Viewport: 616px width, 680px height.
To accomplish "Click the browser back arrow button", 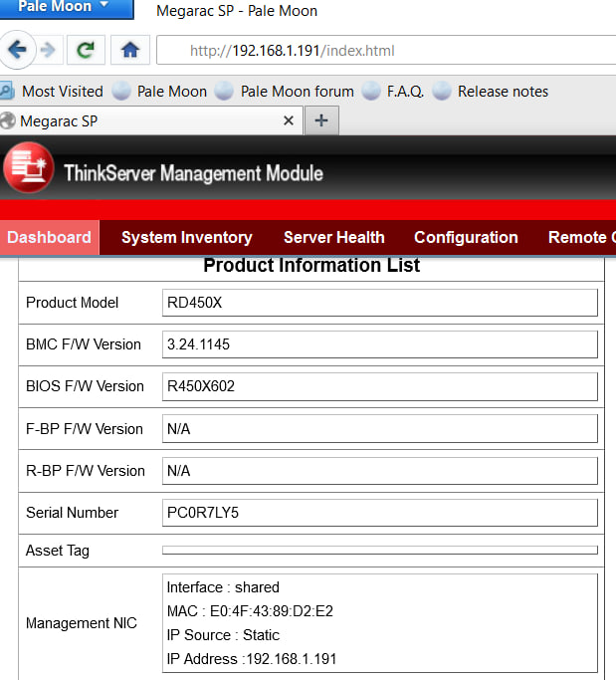I will click(x=17, y=50).
